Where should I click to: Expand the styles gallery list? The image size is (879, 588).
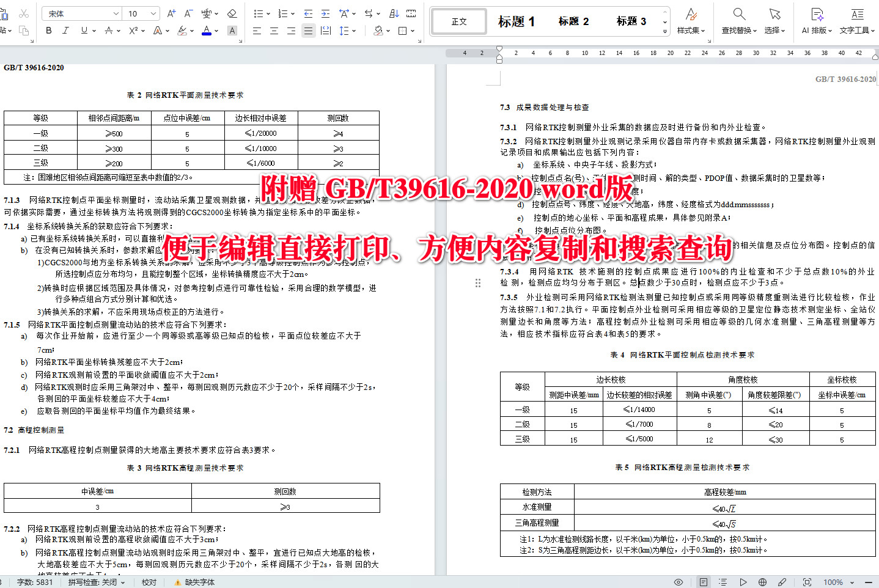[665, 31]
